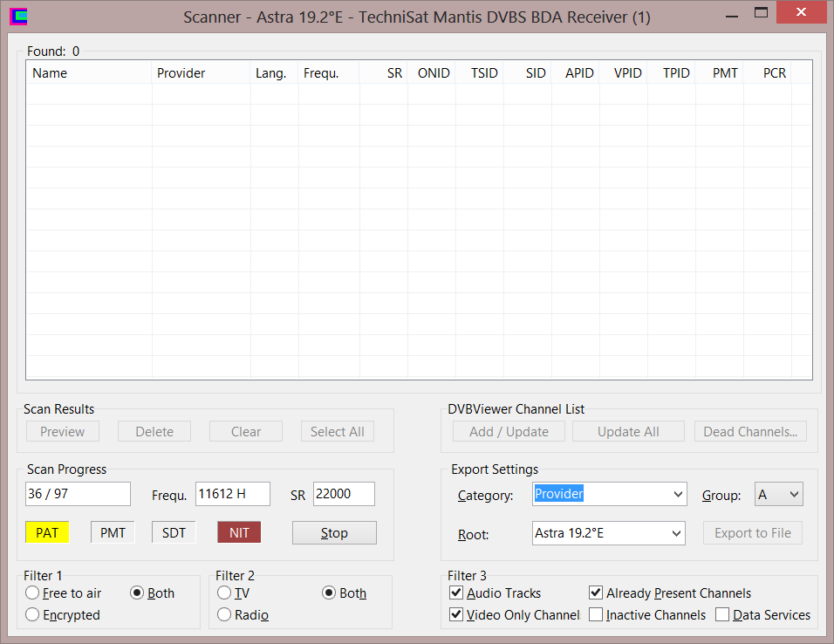
Task: Select the Encrypted filter option
Action: 33,615
